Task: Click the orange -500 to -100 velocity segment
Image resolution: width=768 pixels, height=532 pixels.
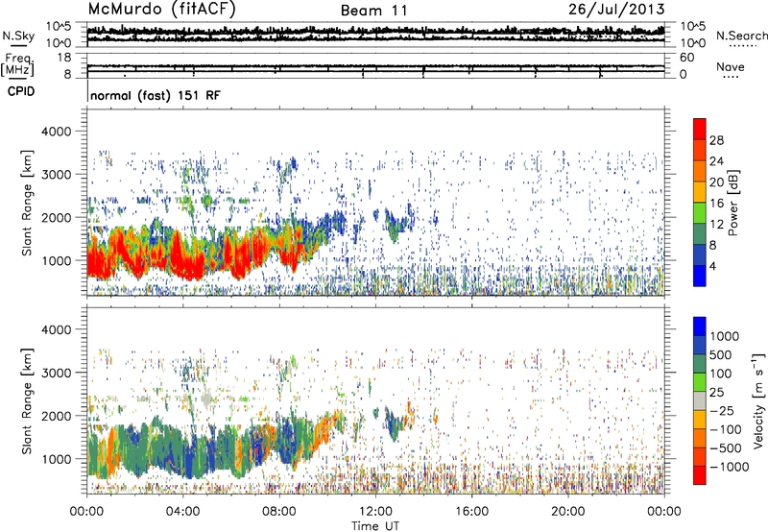Action: [700, 439]
